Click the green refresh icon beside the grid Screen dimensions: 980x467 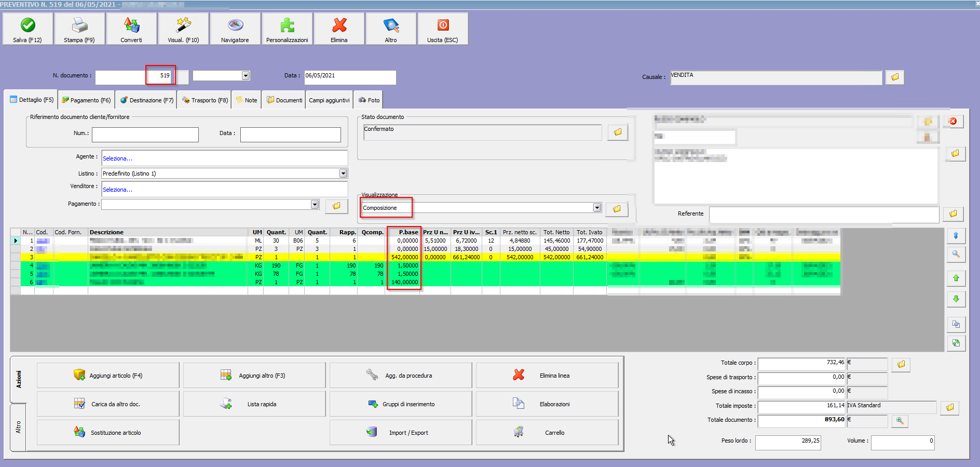(956, 343)
